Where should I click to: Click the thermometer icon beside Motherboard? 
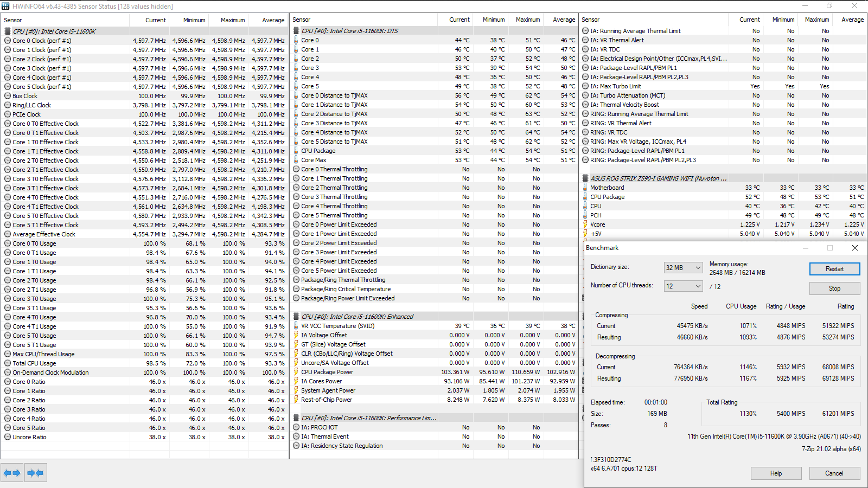point(585,188)
